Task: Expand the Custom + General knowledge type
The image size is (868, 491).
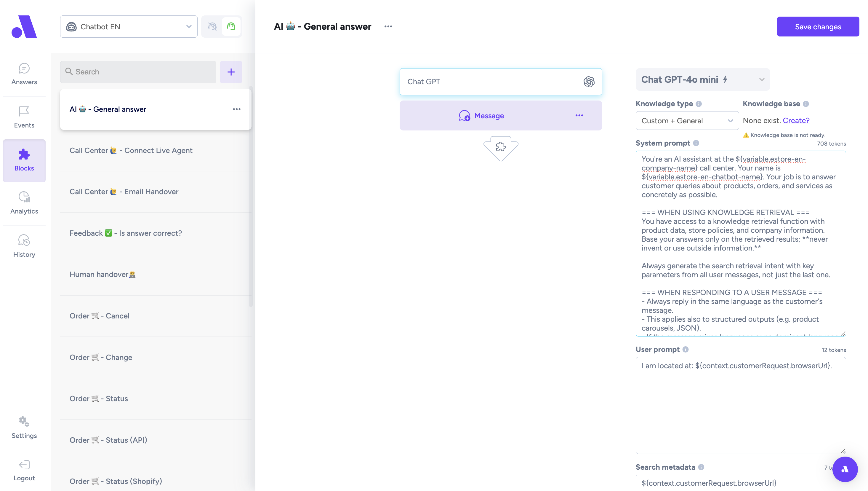Action: [x=687, y=121]
